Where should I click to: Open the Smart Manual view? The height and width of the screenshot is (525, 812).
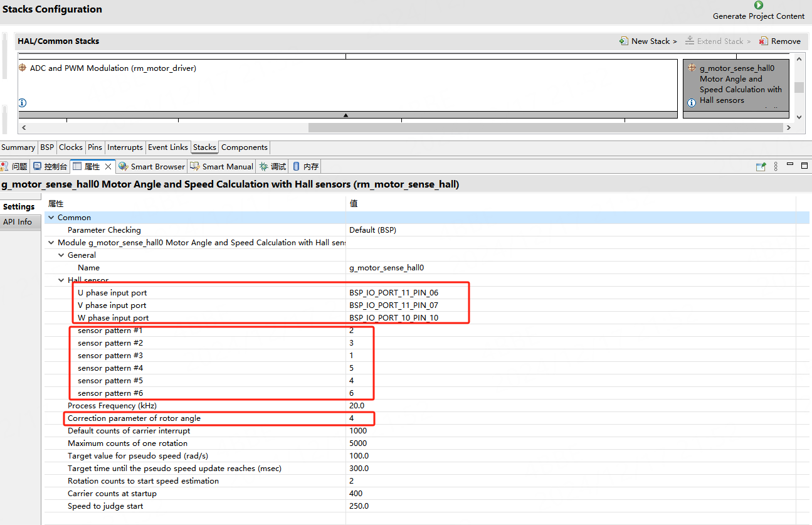point(222,166)
